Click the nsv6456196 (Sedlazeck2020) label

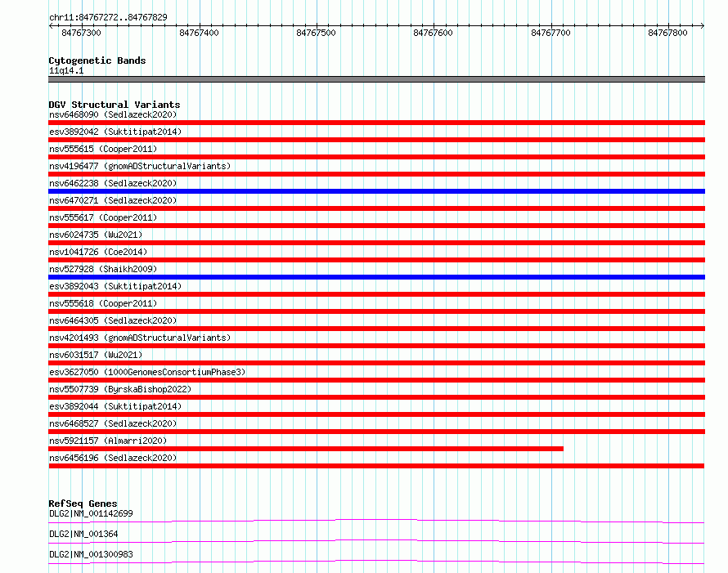(113, 458)
